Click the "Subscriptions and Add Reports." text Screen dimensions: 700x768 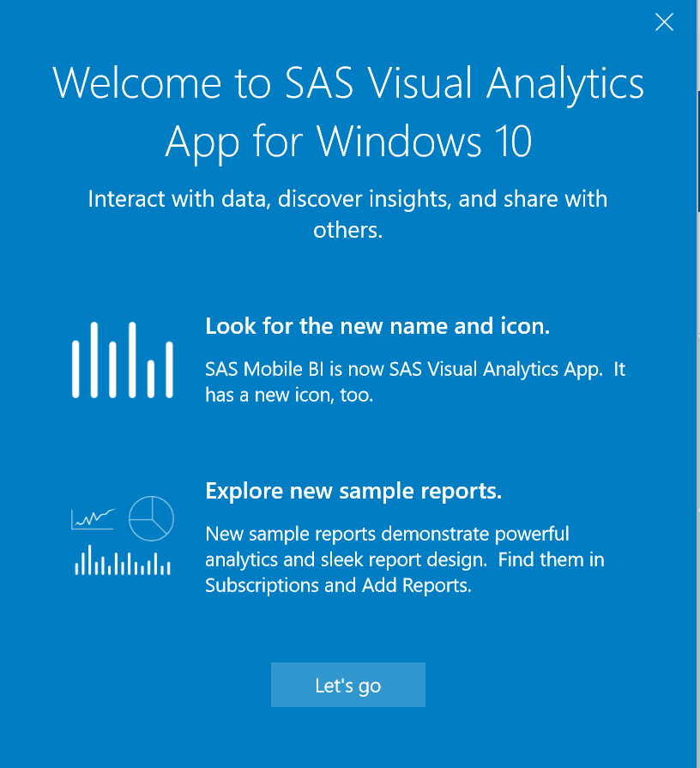click(x=338, y=586)
